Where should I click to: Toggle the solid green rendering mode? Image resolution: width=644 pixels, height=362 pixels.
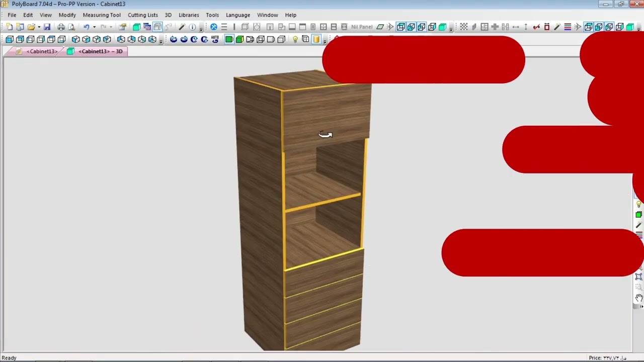point(229,39)
